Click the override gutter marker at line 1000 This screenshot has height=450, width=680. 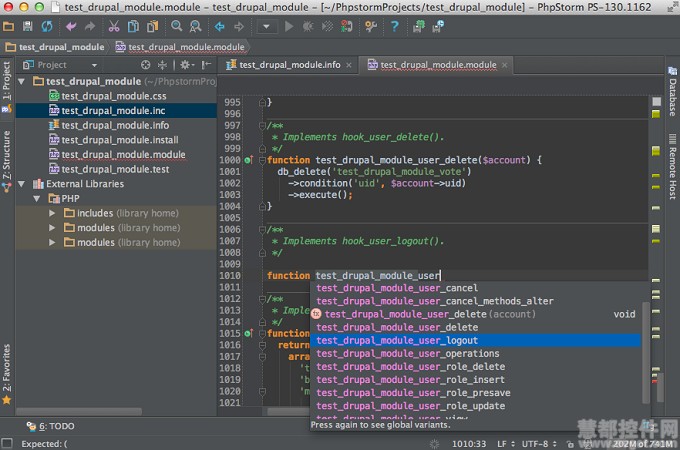coord(248,160)
